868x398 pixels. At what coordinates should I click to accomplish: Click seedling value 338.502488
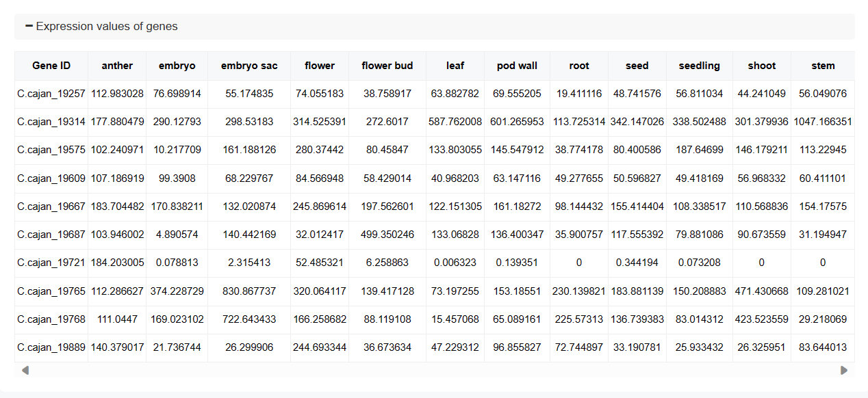tap(700, 122)
